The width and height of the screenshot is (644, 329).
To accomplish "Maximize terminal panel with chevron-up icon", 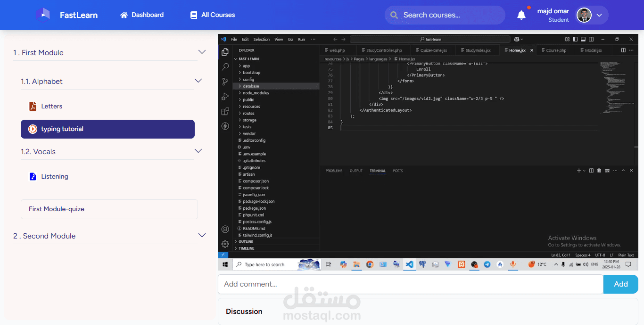I will tap(623, 171).
